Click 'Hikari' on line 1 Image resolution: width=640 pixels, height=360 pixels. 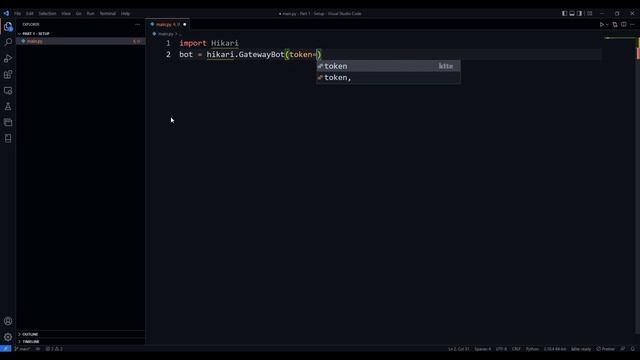tap(225, 43)
